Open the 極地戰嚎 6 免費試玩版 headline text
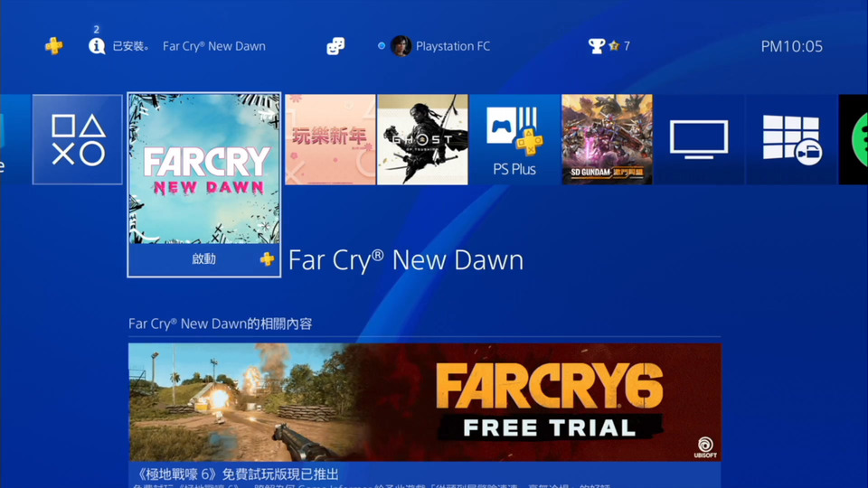The width and height of the screenshot is (868, 488). click(238, 474)
